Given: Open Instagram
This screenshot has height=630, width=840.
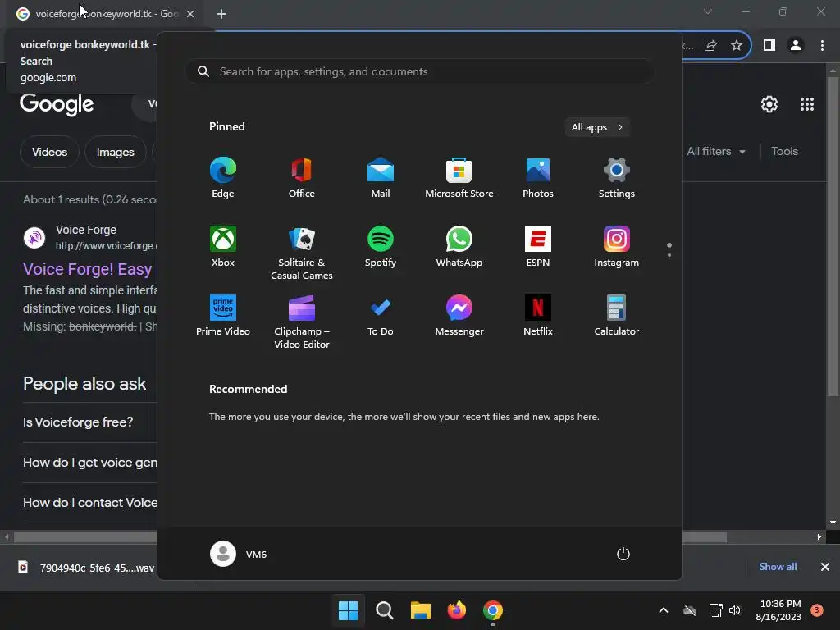Looking at the screenshot, I should coord(617,246).
